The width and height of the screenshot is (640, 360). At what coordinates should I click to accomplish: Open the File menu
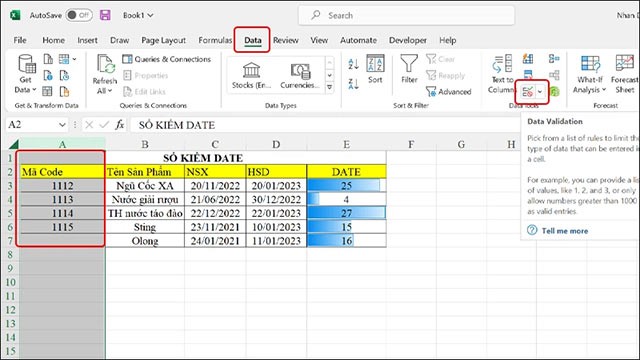(x=20, y=40)
